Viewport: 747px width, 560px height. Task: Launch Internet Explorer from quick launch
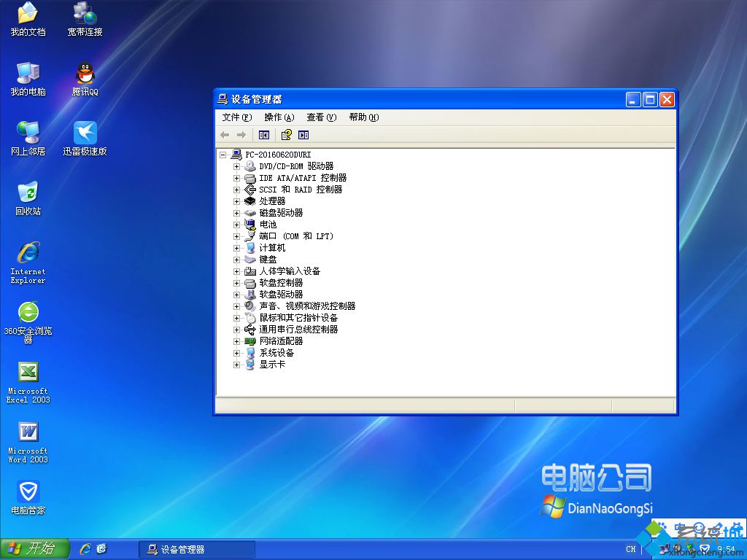pyautogui.click(x=86, y=549)
